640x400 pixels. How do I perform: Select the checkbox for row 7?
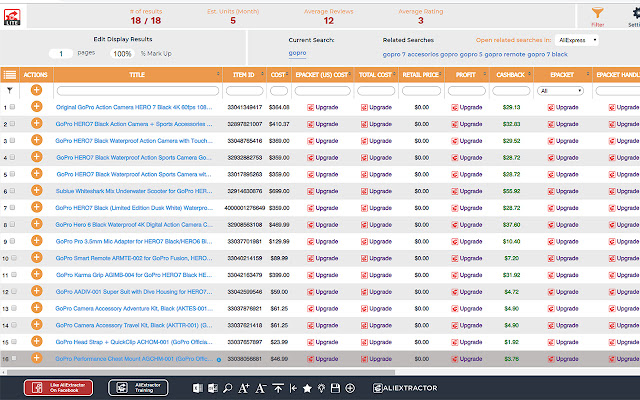12,209
